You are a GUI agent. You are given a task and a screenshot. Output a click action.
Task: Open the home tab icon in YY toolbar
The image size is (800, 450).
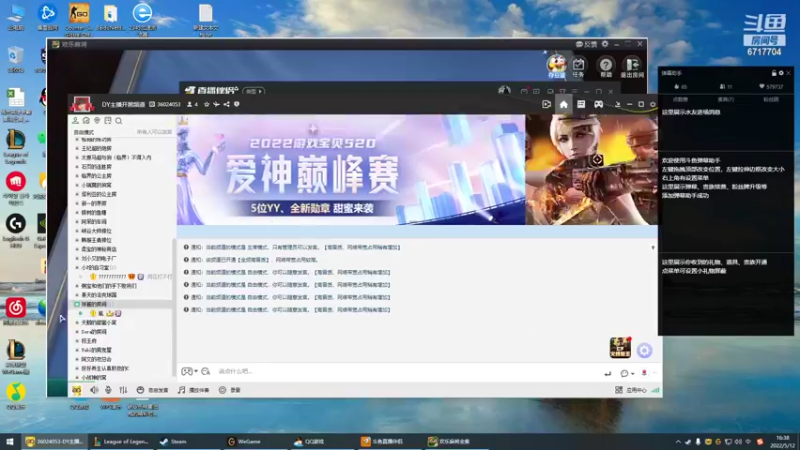[x=563, y=104]
